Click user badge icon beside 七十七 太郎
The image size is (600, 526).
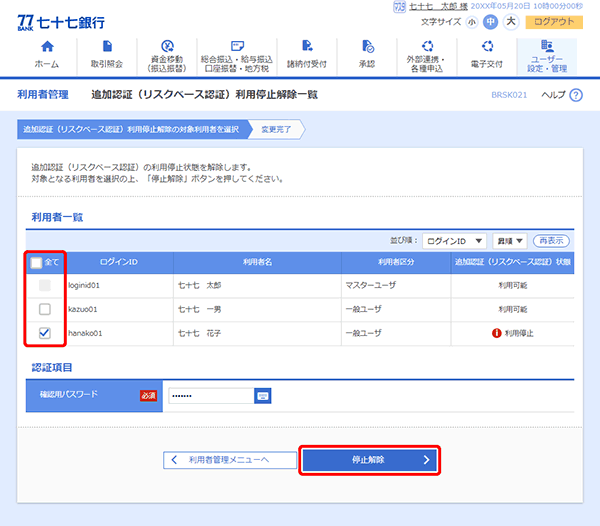coord(399,7)
